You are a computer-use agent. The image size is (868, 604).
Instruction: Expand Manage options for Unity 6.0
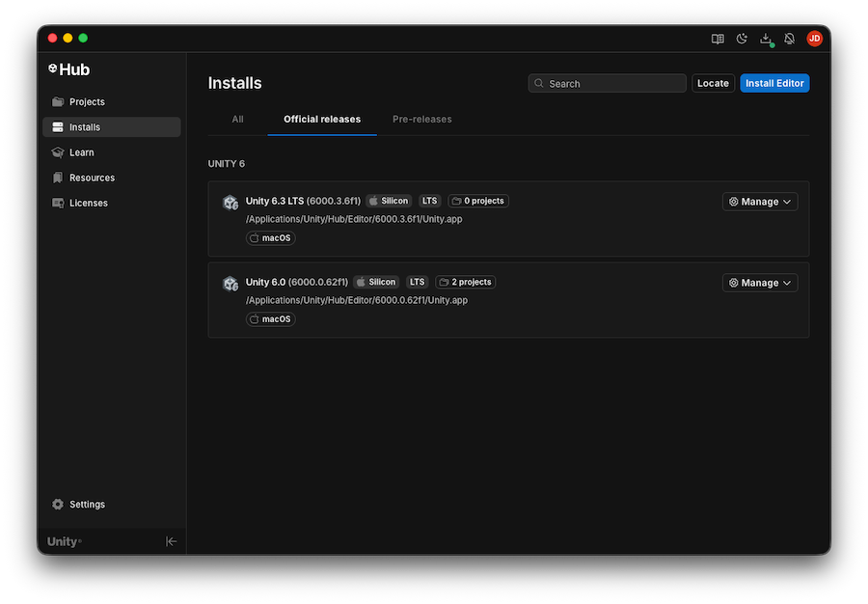pyautogui.click(x=760, y=282)
